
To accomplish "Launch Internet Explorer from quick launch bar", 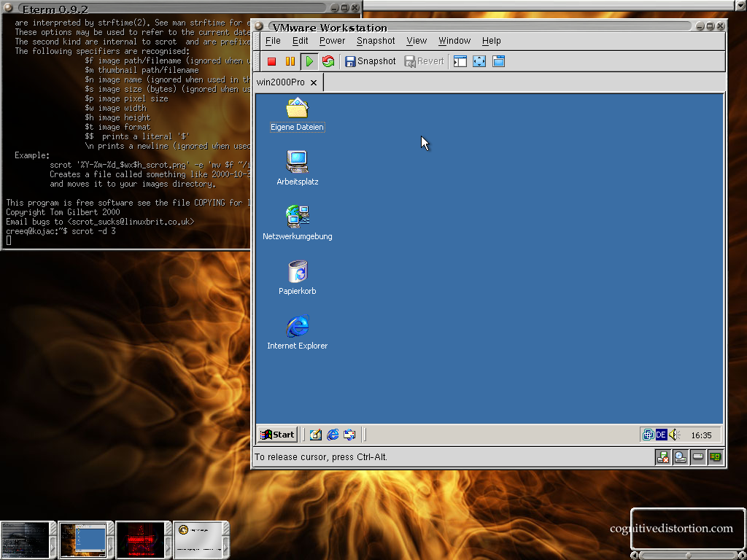I will pos(333,435).
